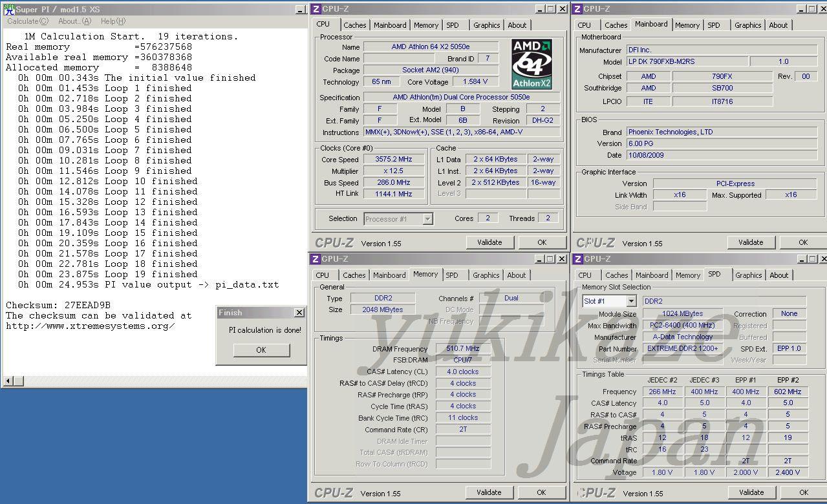Viewport: 827px width, 504px height.
Task: Open Calculate menu in Super PI
Action: [27, 21]
